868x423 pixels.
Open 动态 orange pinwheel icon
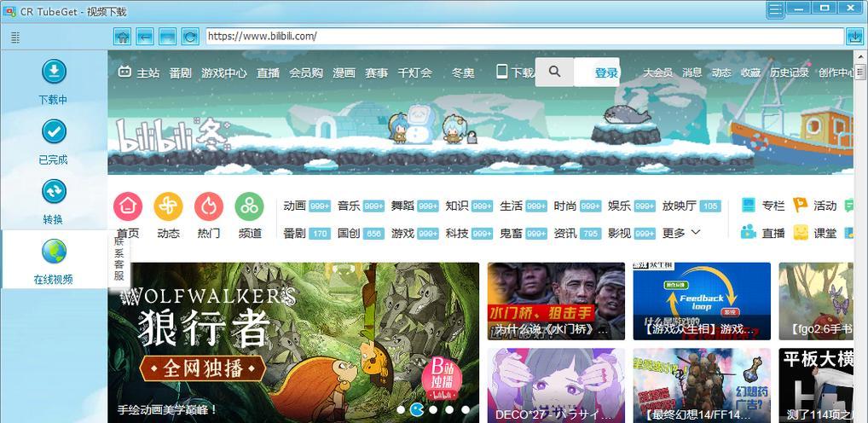(168, 206)
